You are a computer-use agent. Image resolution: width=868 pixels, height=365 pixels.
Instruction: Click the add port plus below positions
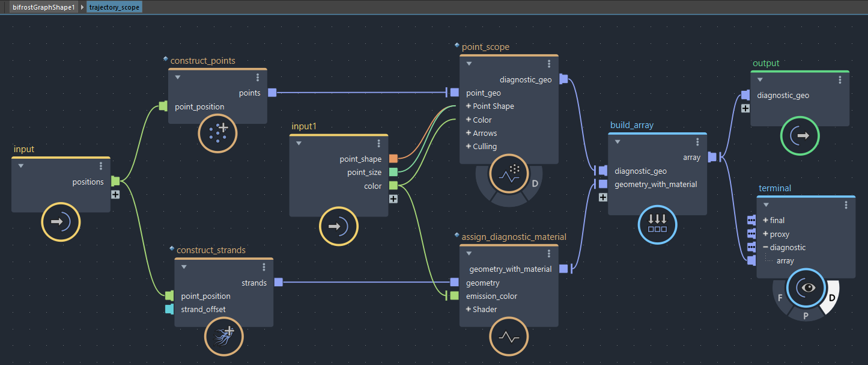pyautogui.click(x=115, y=194)
